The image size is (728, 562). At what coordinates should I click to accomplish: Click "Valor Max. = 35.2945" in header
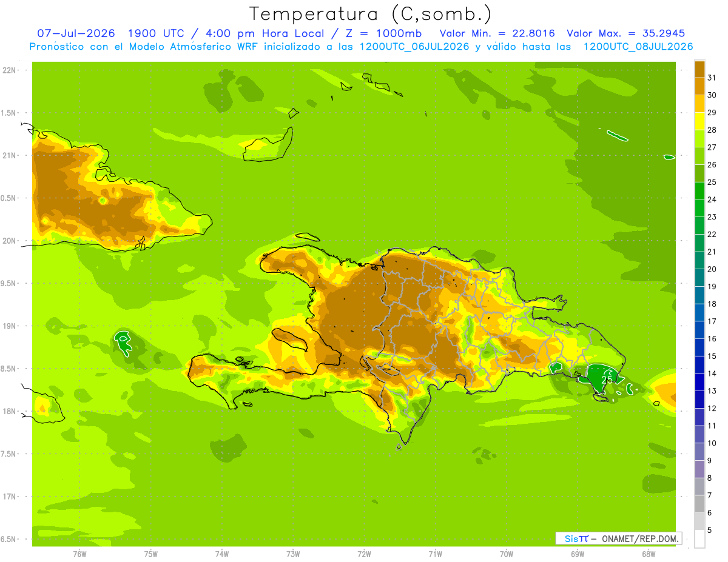click(x=625, y=33)
